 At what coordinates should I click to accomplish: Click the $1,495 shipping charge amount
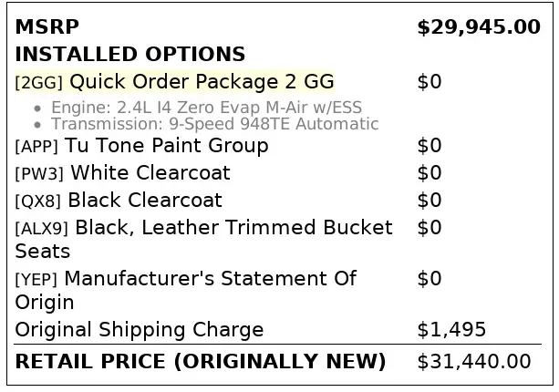451,330
